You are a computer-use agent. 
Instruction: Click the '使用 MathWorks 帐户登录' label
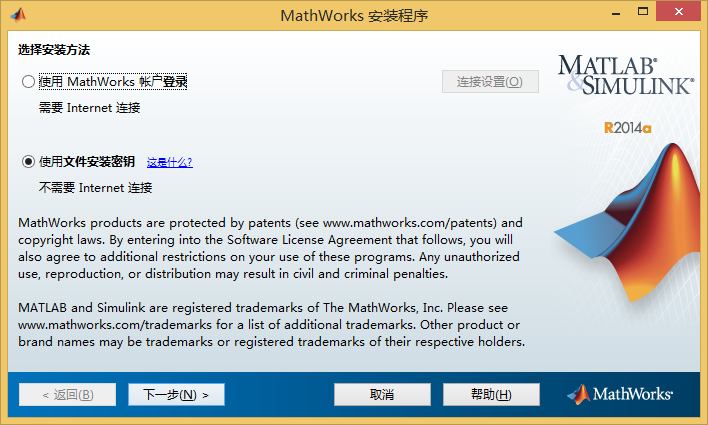click(x=113, y=82)
